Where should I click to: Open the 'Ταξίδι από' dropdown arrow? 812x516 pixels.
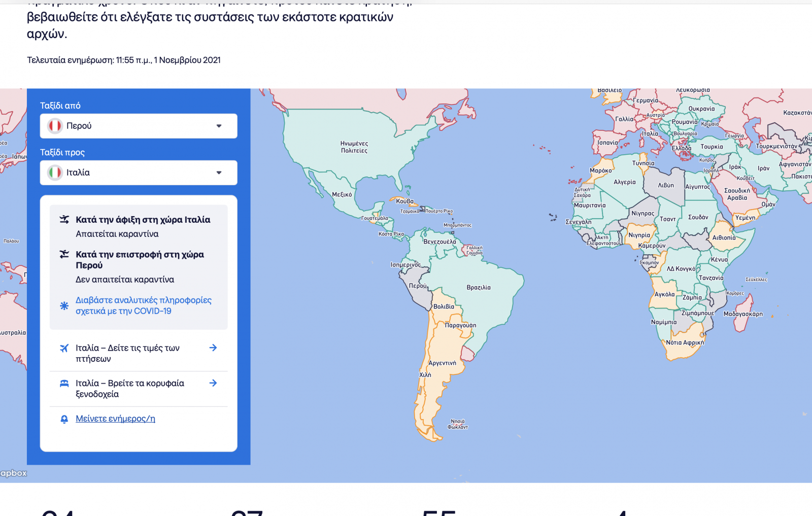(x=219, y=126)
